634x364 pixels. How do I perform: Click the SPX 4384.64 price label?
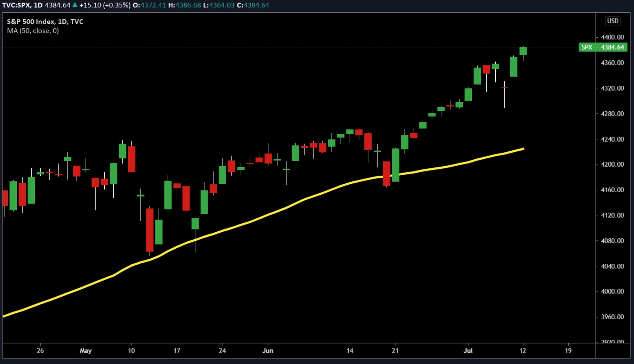pos(603,47)
